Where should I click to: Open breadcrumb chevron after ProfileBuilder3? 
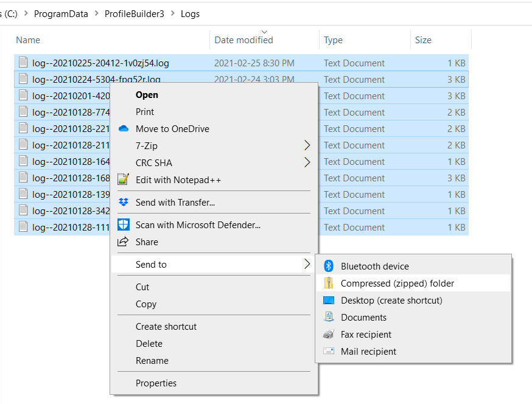click(x=173, y=13)
